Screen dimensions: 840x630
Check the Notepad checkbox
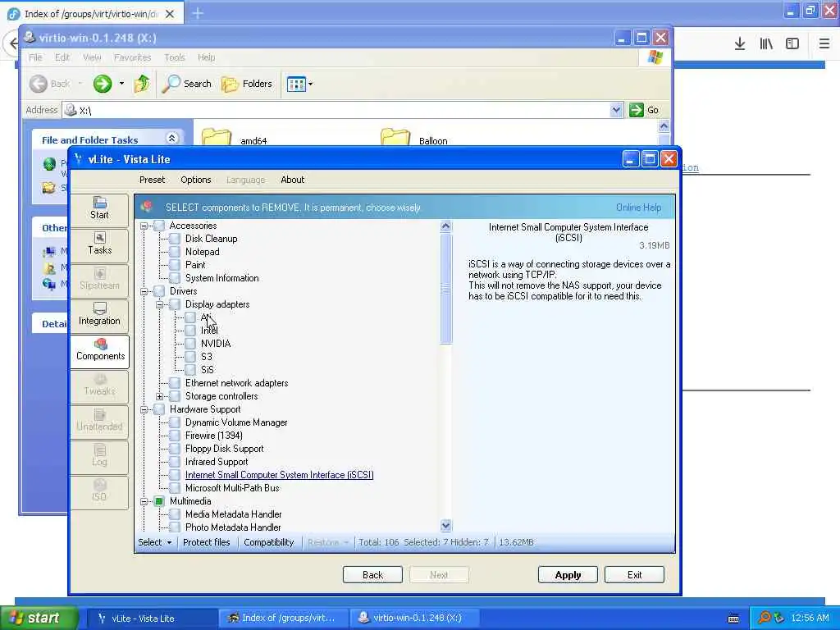click(x=175, y=252)
